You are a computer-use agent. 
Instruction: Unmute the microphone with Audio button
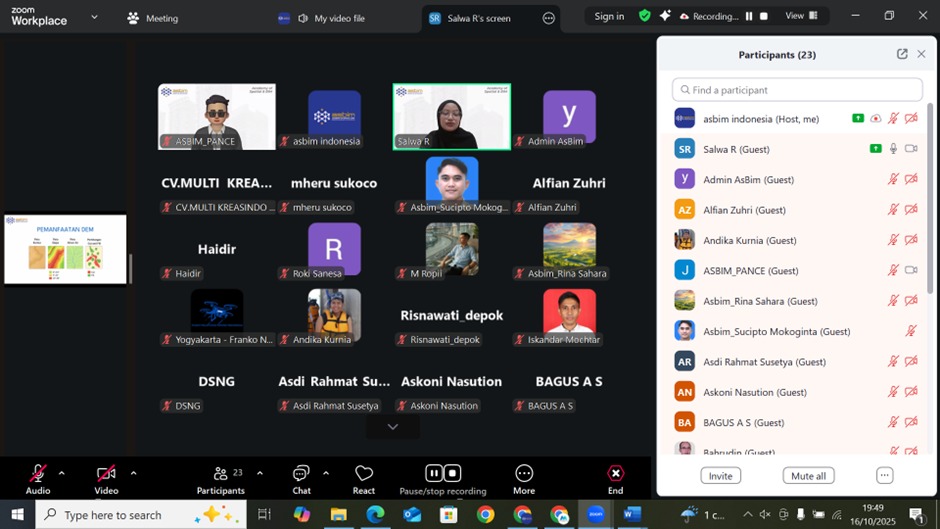tap(38, 476)
